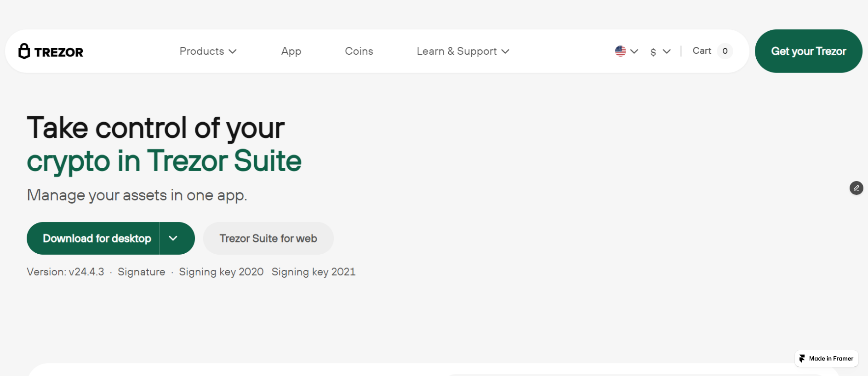Expand the Learn & Support menu
Viewport: 868px width, 376px height.
463,51
